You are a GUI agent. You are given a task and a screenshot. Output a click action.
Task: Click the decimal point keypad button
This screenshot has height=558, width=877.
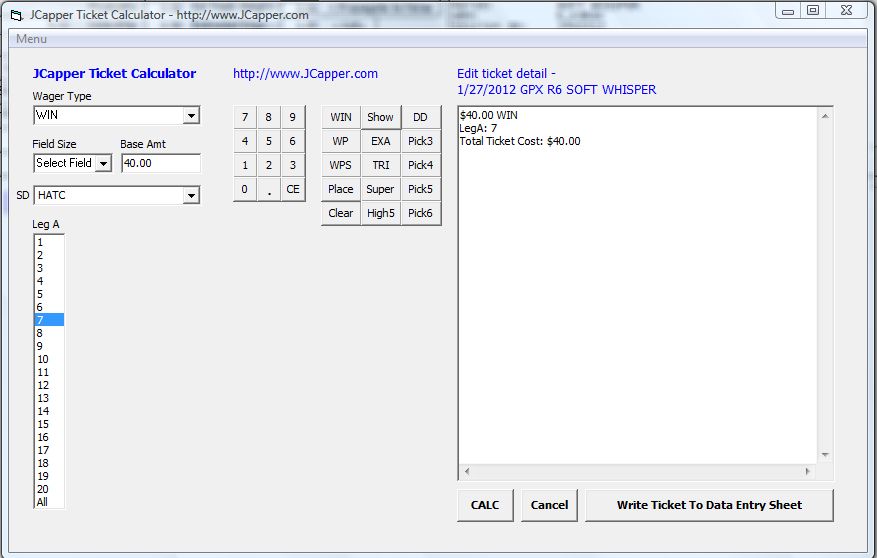[268, 190]
